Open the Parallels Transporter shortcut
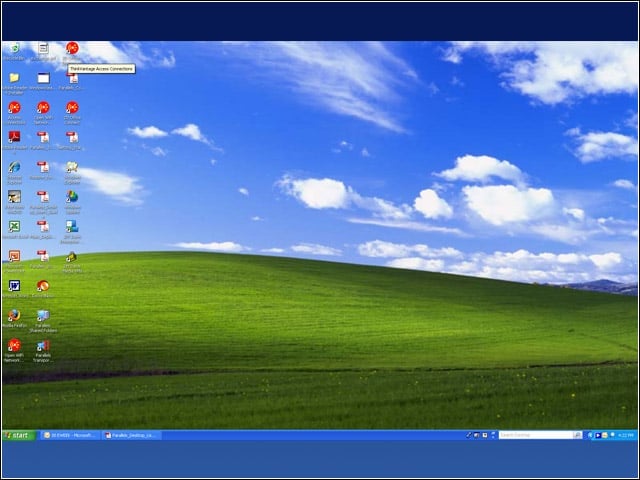Screen dimensions: 640x480 [43, 345]
